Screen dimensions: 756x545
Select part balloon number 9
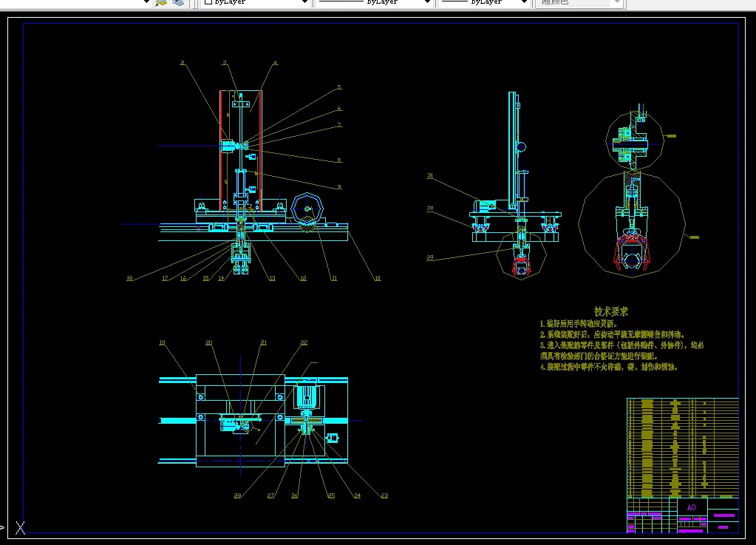(339, 186)
